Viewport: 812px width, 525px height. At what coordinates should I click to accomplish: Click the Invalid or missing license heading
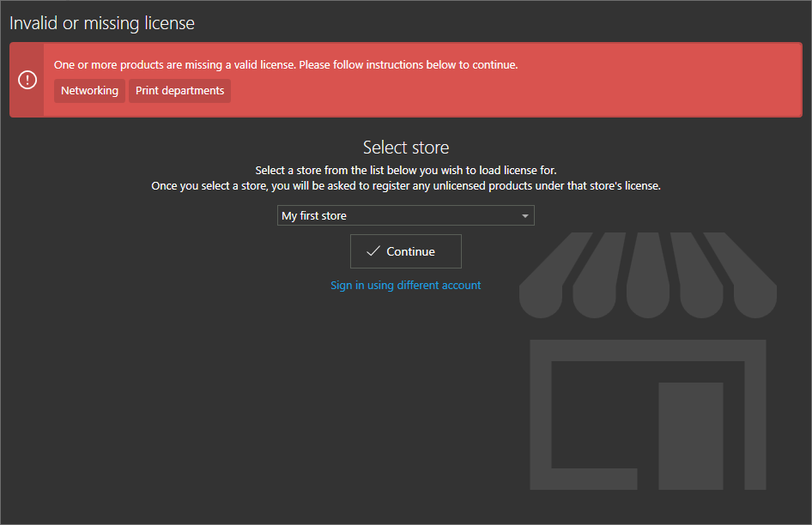102,23
